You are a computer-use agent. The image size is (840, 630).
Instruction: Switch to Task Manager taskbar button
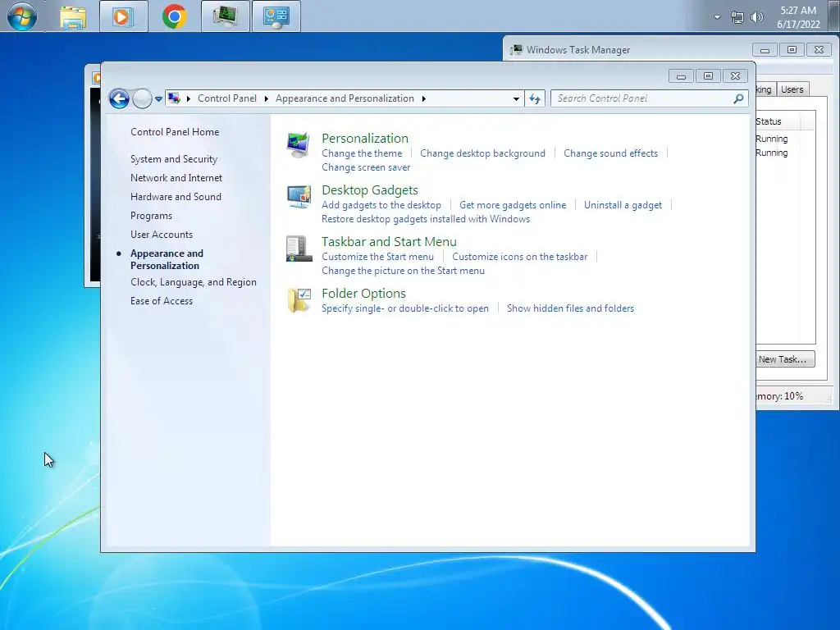pyautogui.click(x=225, y=16)
